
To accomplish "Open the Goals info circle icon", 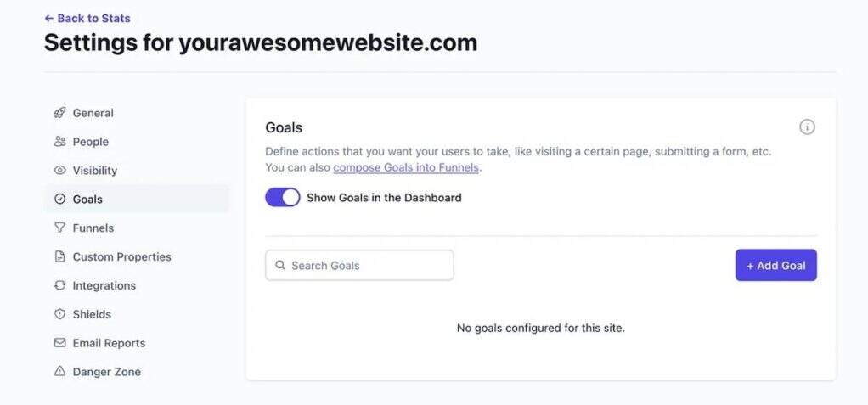I will pyautogui.click(x=807, y=127).
